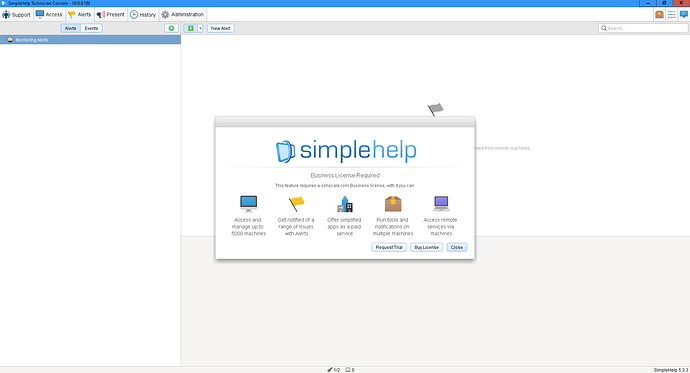
Task: Go to the Present tab
Action: 111,15
